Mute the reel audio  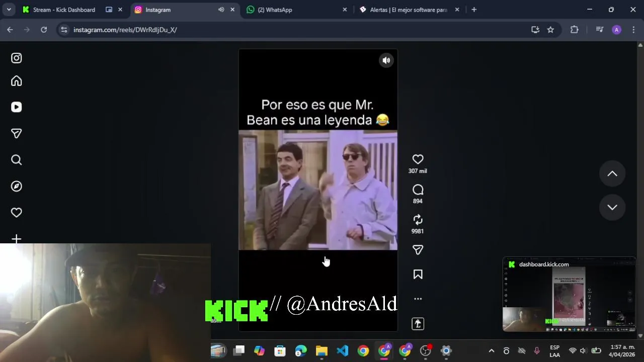tap(386, 60)
